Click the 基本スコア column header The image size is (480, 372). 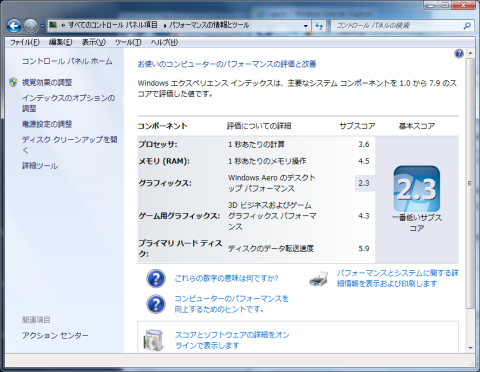click(417, 126)
